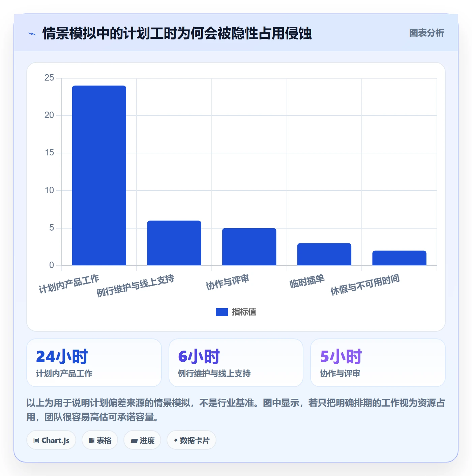The width and height of the screenshot is (472, 476).
Task: Click the square icon in Chart.js chip
Action: 36,441
